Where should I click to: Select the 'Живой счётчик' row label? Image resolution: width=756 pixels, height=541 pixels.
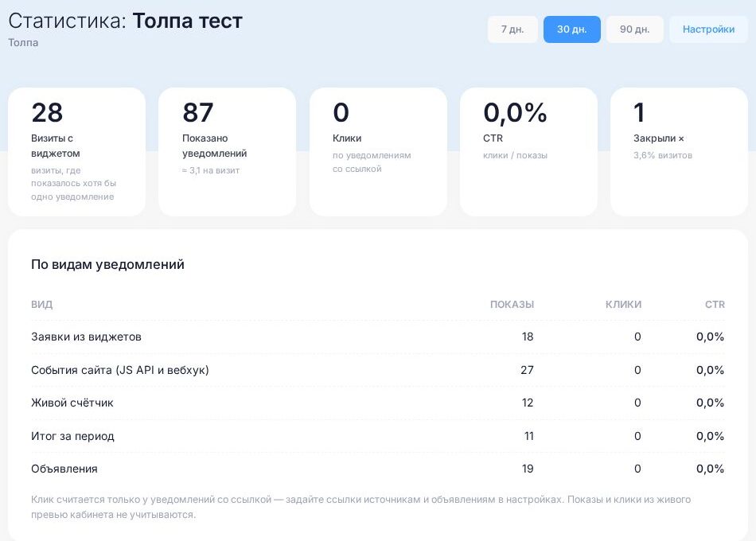pyautogui.click(x=72, y=403)
